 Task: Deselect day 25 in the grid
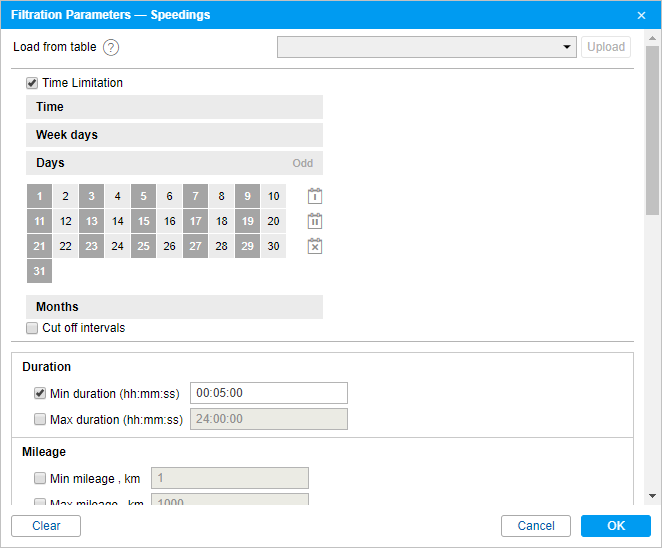(144, 246)
